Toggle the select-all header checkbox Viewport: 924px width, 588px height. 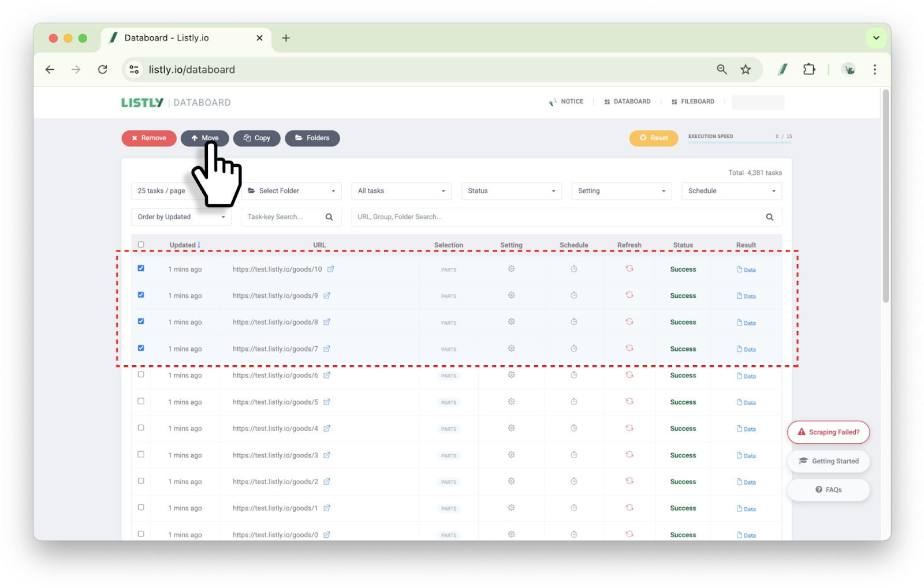pos(141,245)
